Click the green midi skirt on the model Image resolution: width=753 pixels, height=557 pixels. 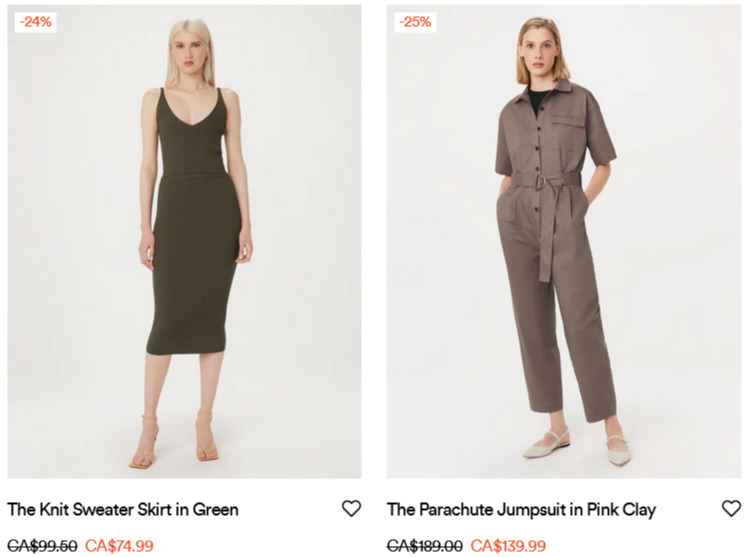(194, 265)
